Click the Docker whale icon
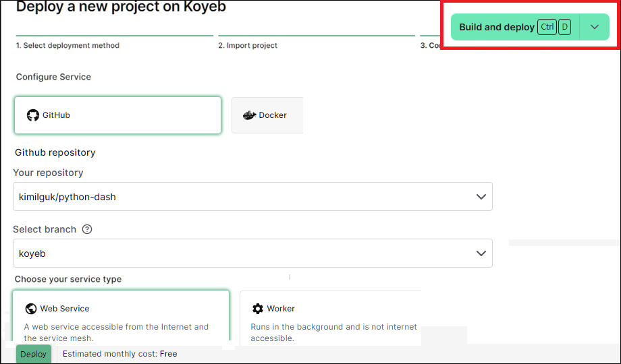Viewport: 621px width, 364px height. pos(249,115)
